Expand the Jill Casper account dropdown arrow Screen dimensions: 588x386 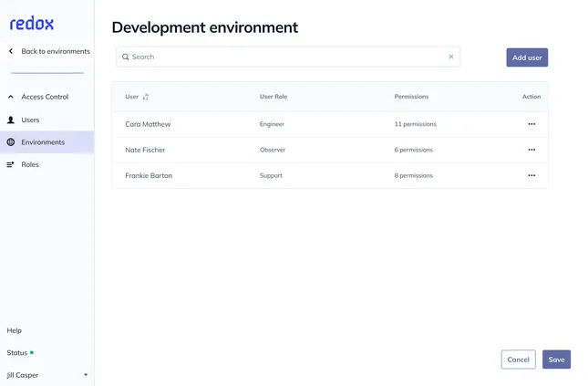tap(86, 375)
